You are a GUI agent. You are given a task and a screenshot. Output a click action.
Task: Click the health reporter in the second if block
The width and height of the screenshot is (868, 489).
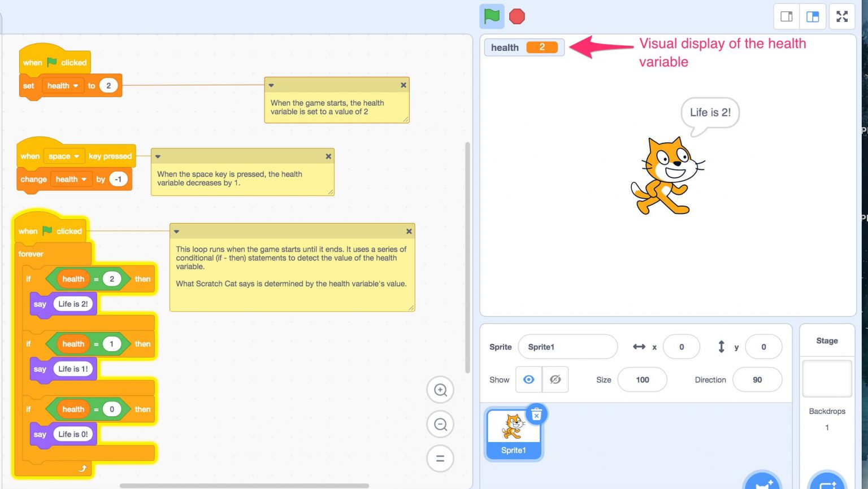[x=73, y=344]
